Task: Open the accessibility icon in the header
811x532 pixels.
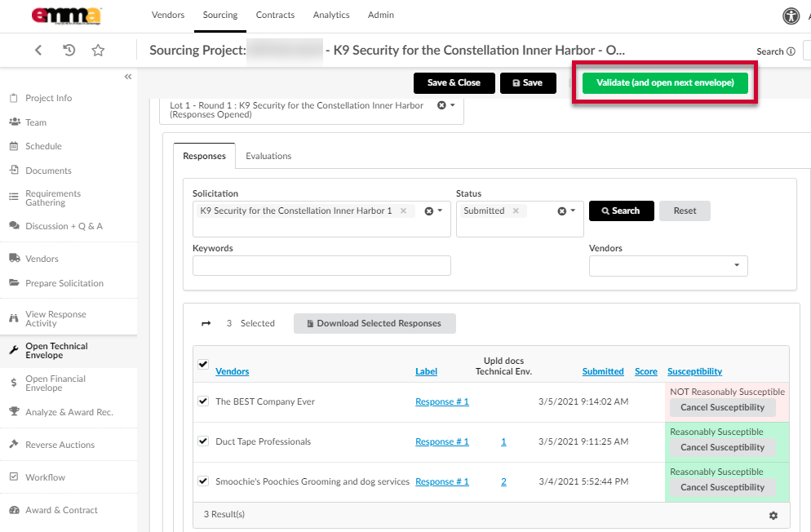Action: pos(791,16)
